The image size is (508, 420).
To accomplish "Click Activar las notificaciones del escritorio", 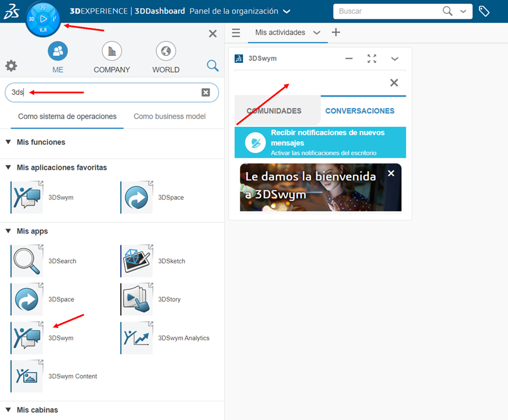I will [324, 153].
